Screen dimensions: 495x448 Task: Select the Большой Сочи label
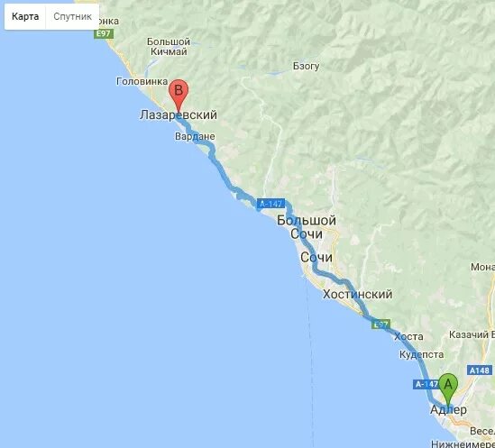tap(307, 227)
